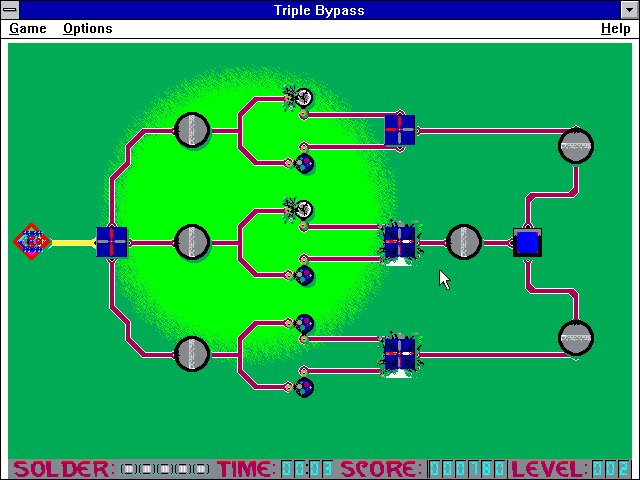Click the solder pad above middle colored bulb
Screen dimensions: 640x480
coord(303,259)
